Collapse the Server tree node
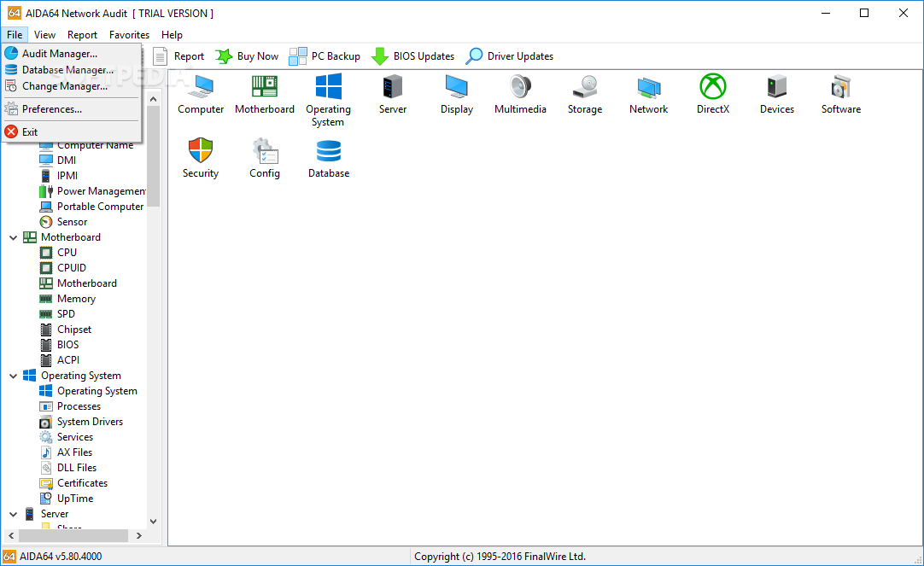924x566 pixels. coord(13,515)
